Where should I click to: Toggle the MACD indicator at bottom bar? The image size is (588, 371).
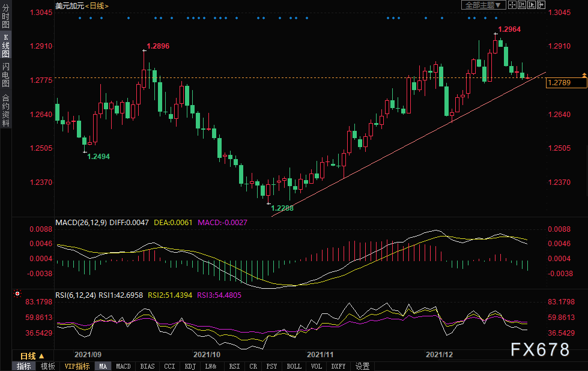point(123,366)
